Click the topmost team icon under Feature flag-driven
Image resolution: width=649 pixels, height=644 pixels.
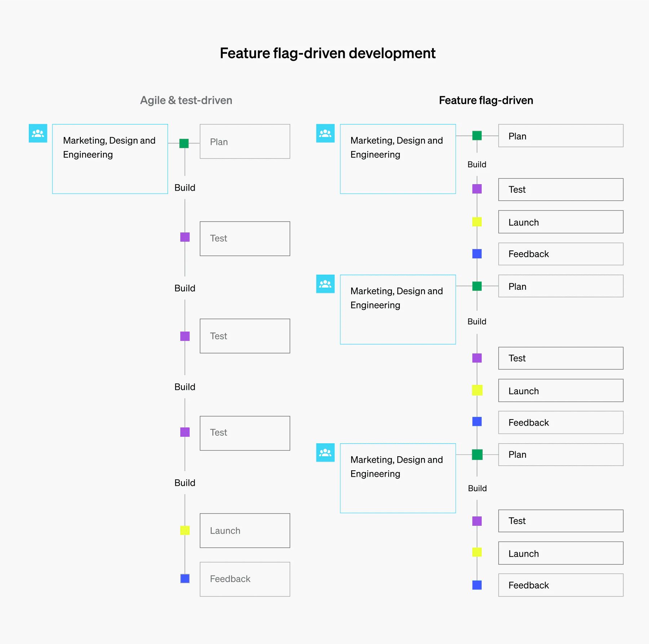pos(325,133)
